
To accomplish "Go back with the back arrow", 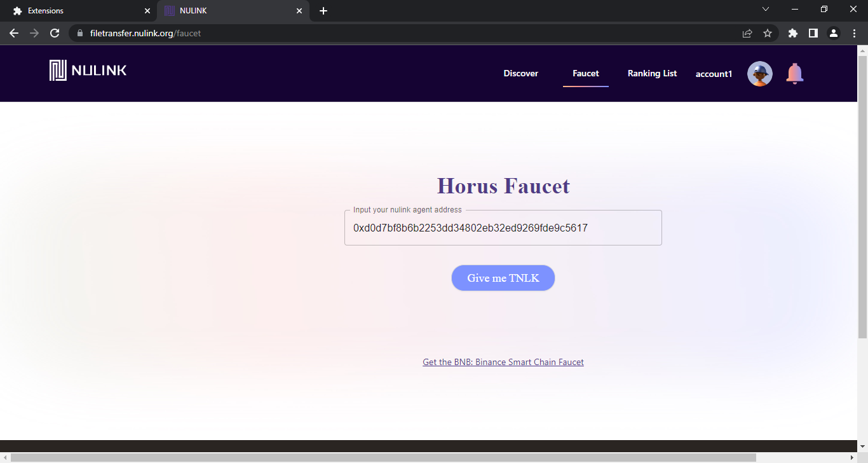I will [14, 33].
